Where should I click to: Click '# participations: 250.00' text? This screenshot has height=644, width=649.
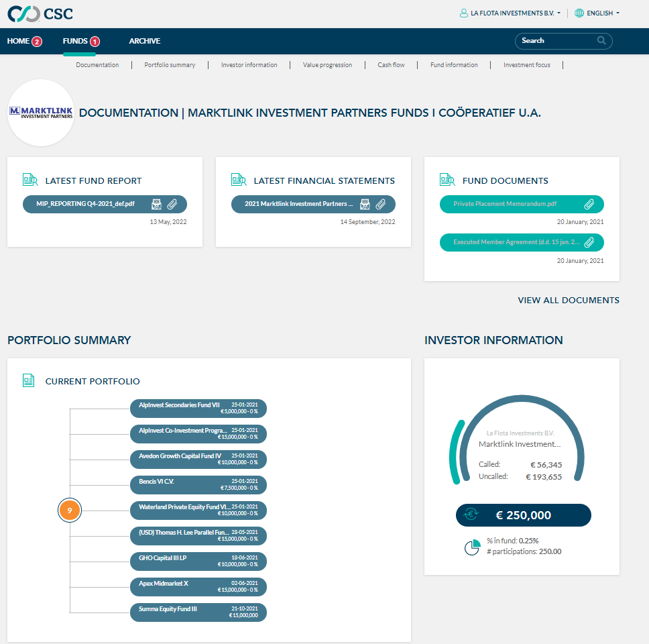(x=524, y=551)
